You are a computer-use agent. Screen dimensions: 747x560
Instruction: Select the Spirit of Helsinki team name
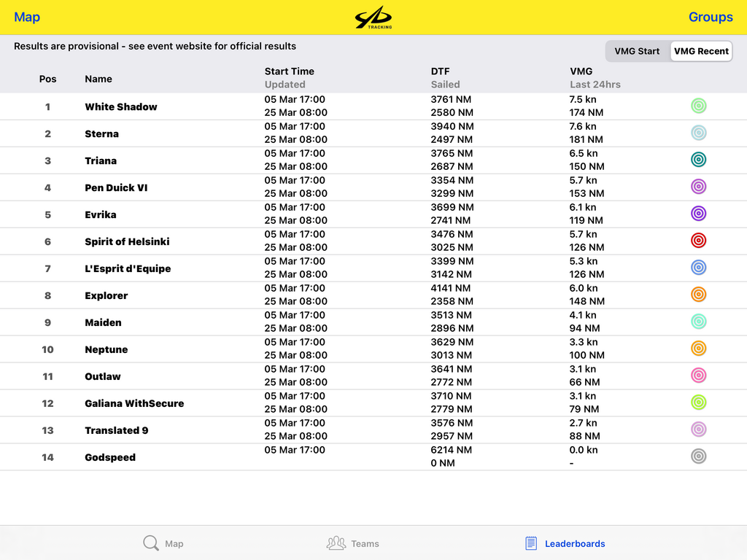click(127, 241)
